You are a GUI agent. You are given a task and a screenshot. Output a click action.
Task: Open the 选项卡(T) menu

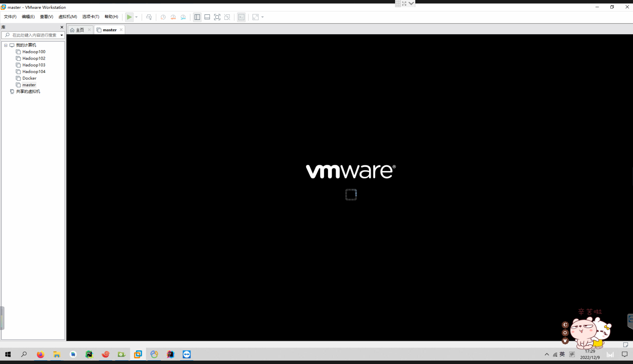click(91, 17)
